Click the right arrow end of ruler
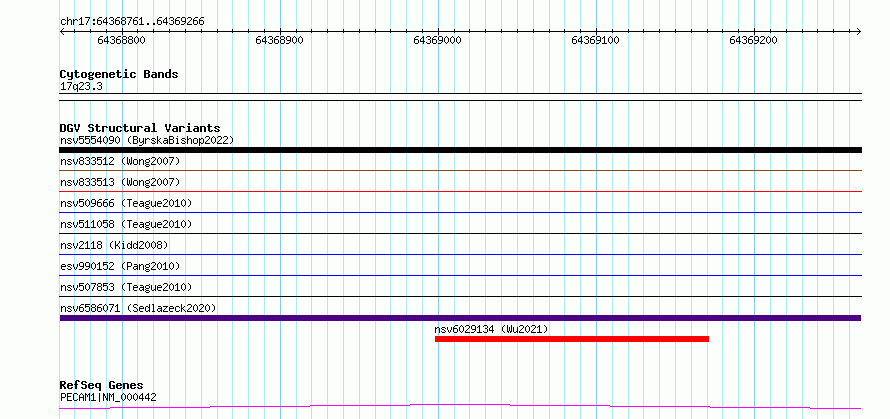This screenshot has width=890, height=419. pos(859,32)
